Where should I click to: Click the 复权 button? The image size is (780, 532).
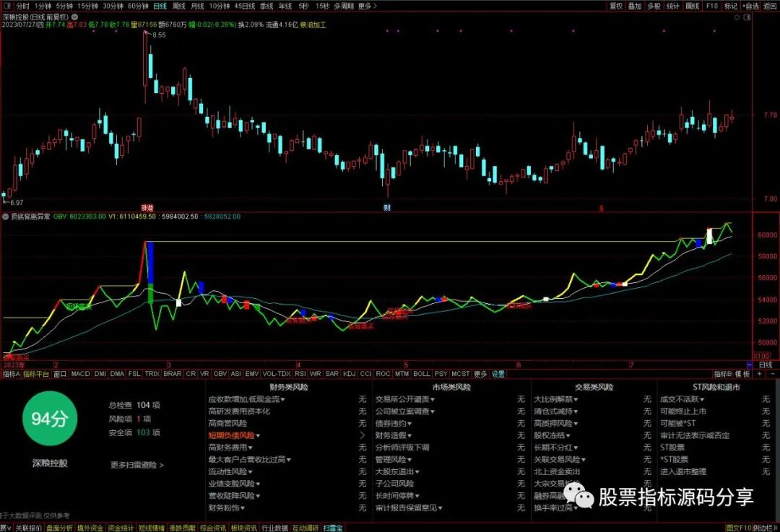pos(616,6)
